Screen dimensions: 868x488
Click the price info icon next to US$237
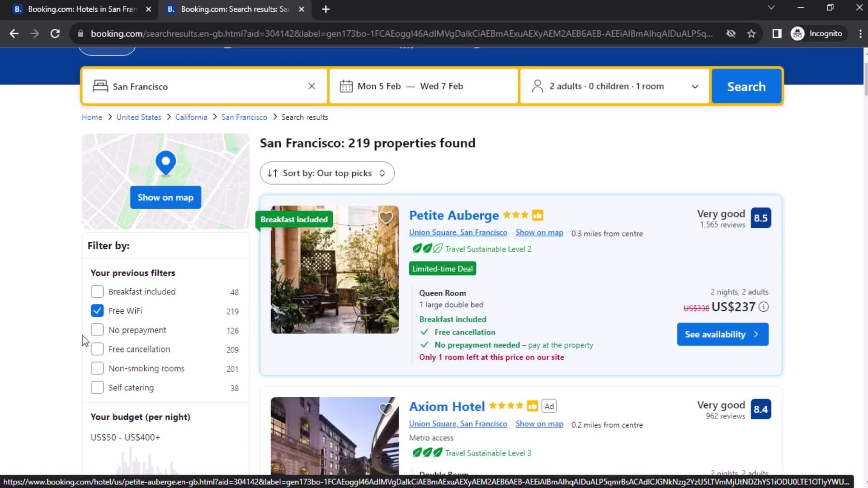pyautogui.click(x=764, y=307)
